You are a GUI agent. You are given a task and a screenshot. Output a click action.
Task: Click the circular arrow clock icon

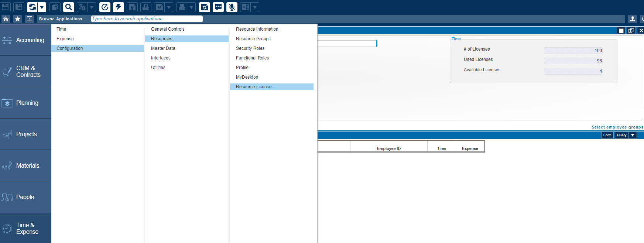[x=105, y=7]
